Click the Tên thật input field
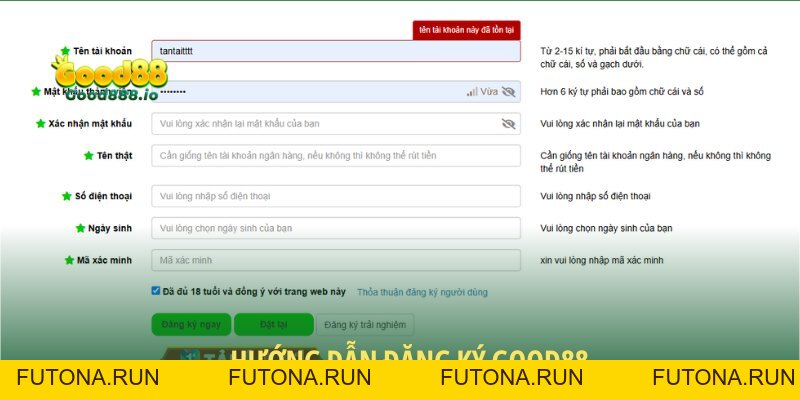 tap(336, 156)
